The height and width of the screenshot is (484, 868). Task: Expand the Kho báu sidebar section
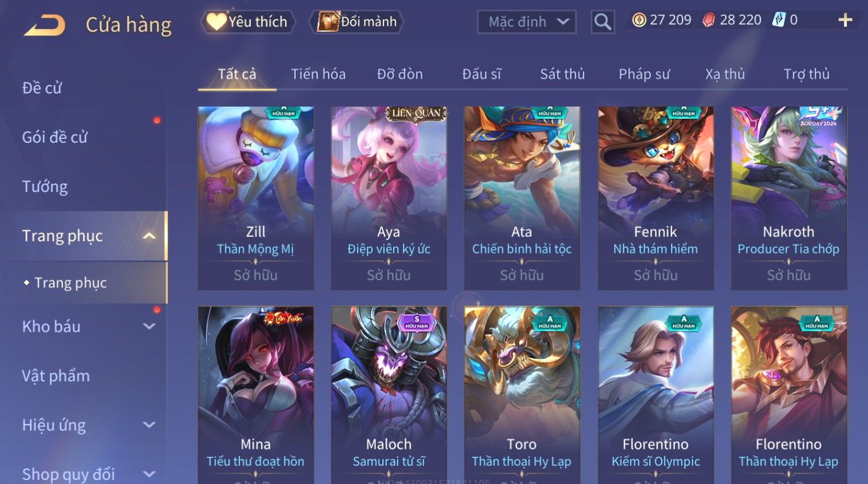(x=149, y=326)
